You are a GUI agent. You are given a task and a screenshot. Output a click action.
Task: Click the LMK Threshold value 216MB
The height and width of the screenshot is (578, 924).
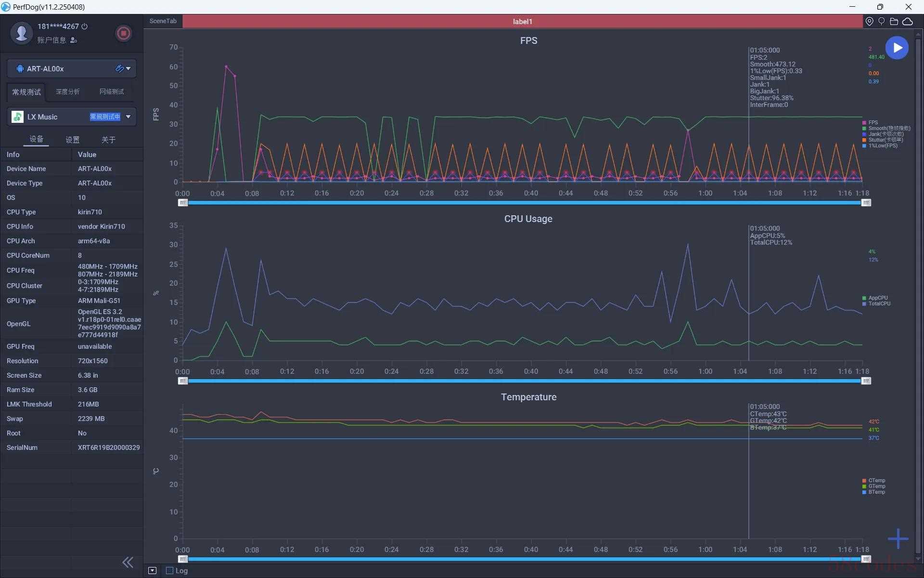[x=89, y=404]
